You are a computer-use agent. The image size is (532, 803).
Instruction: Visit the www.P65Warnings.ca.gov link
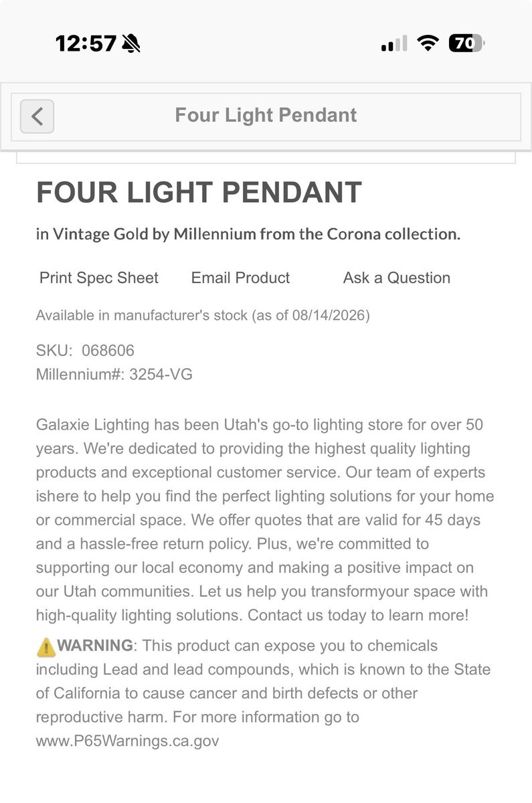click(127, 741)
